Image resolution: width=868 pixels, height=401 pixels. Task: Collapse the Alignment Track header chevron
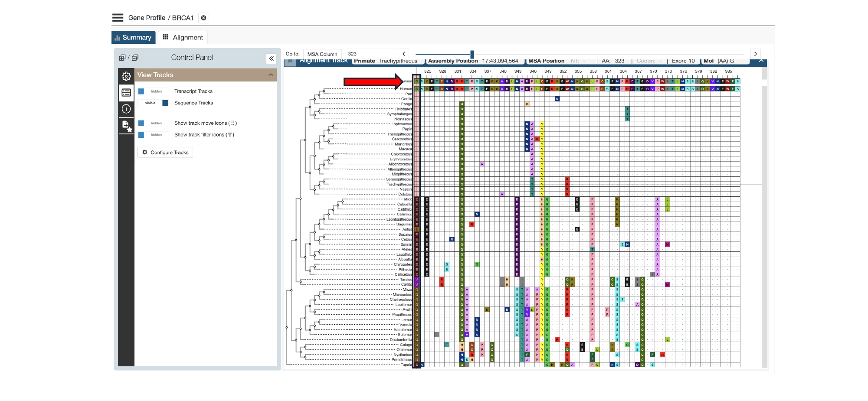click(761, 61)
